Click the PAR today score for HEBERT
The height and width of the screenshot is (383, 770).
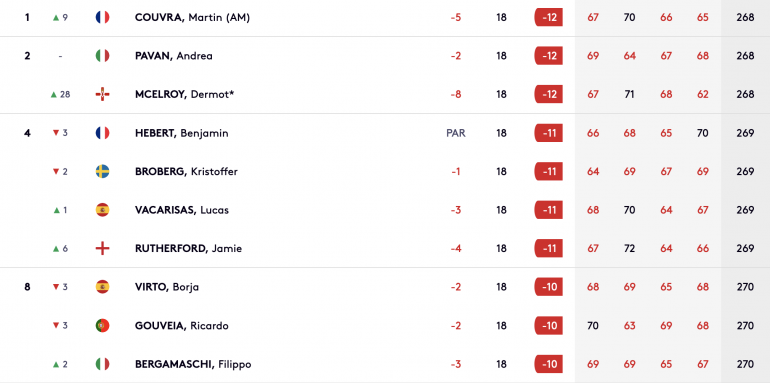pos(456,133)
